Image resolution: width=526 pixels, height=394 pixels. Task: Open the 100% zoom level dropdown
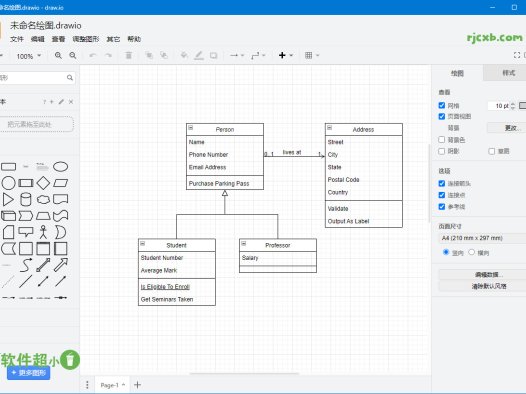29,56
